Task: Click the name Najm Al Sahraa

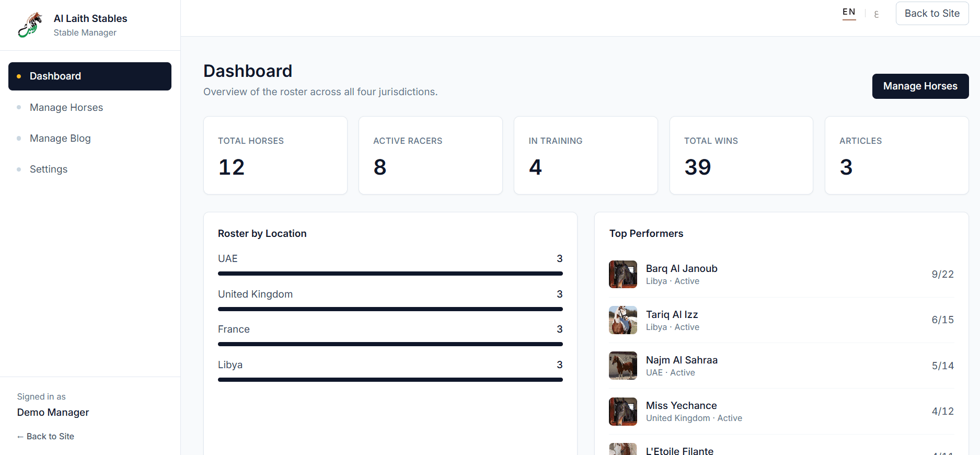Action: (682, 360)
